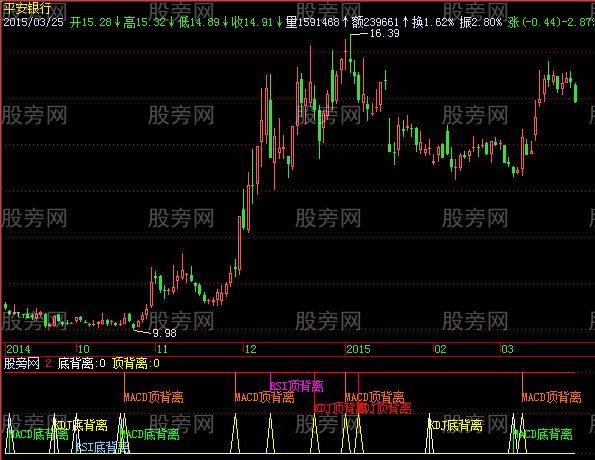Click the KDJ底背离 label near February 2015
595x460 pixels.
(455, 425)
